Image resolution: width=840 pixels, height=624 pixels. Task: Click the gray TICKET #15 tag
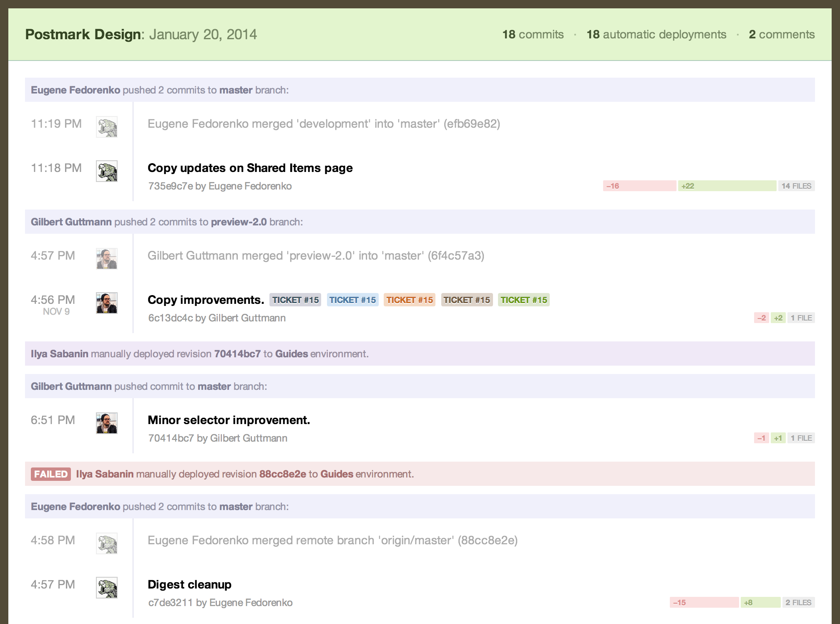point(295,300)
